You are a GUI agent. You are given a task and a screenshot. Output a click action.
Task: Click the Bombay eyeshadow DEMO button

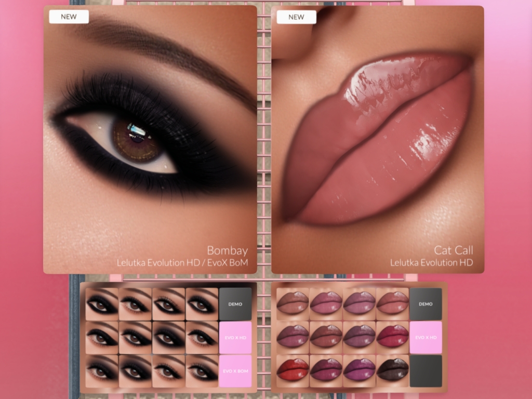click(235, 304)
